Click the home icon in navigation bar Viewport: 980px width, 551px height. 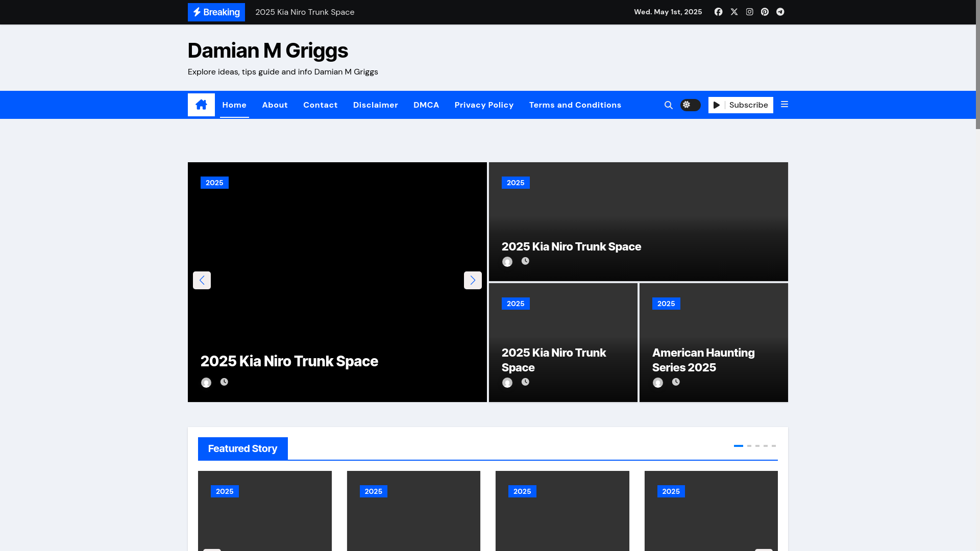click(201, 105)
